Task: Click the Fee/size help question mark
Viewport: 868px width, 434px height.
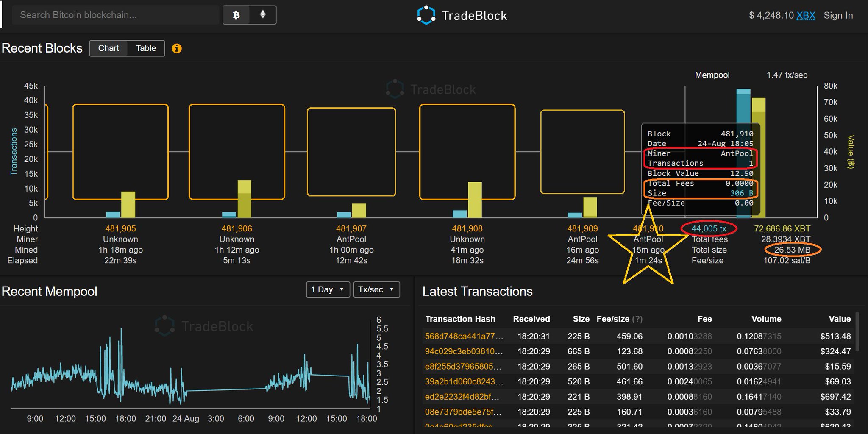Action: tap(637, 319)
